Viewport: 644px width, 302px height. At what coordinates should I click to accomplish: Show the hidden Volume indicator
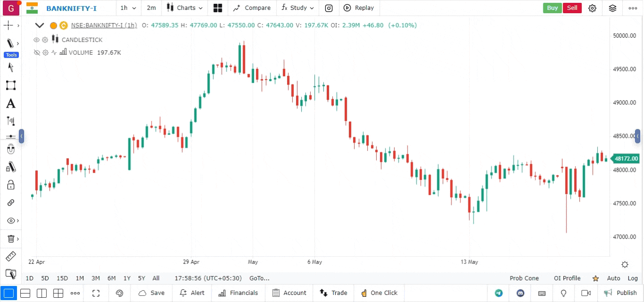pyautogui.click(x=36, y=53)
